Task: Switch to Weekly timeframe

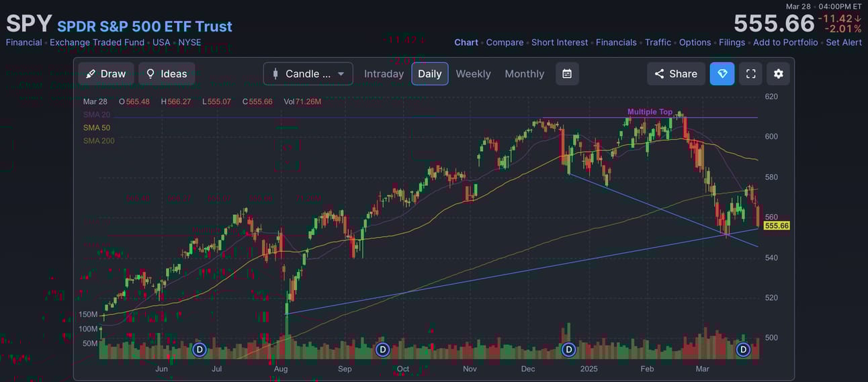Action: point(473,74)
